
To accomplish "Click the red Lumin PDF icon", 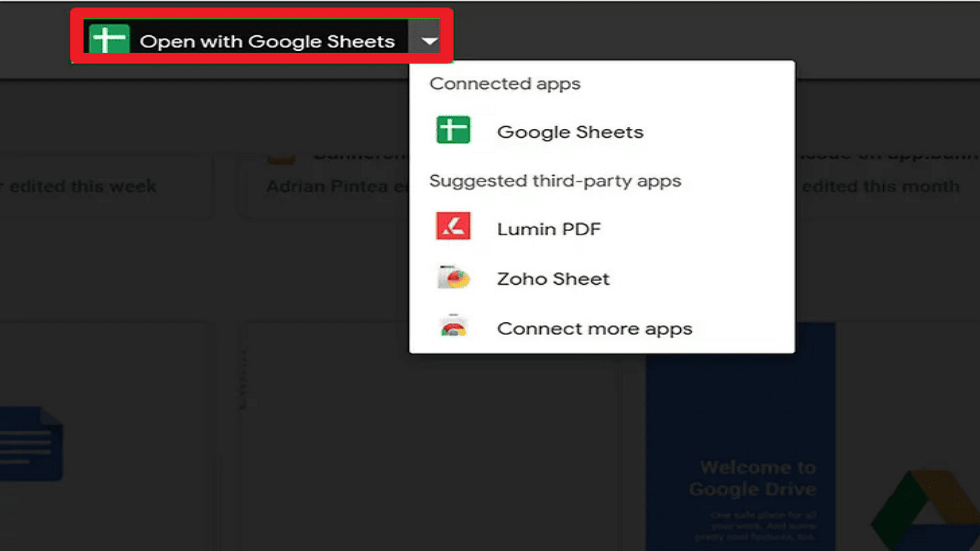I will point(453,226).
